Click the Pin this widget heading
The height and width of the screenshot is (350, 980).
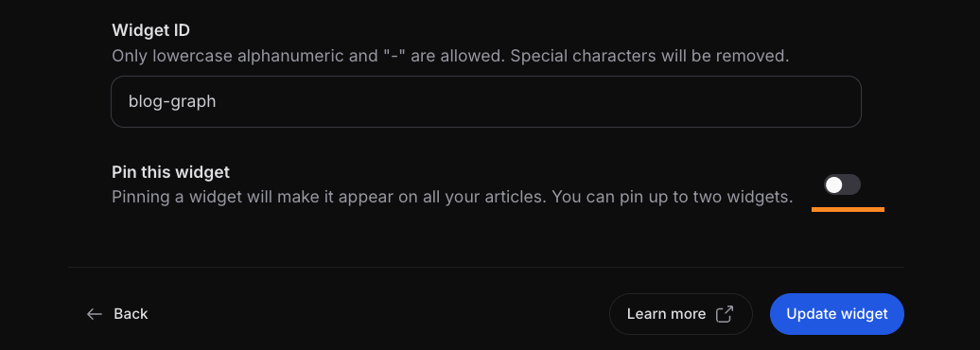click(170, 172)
